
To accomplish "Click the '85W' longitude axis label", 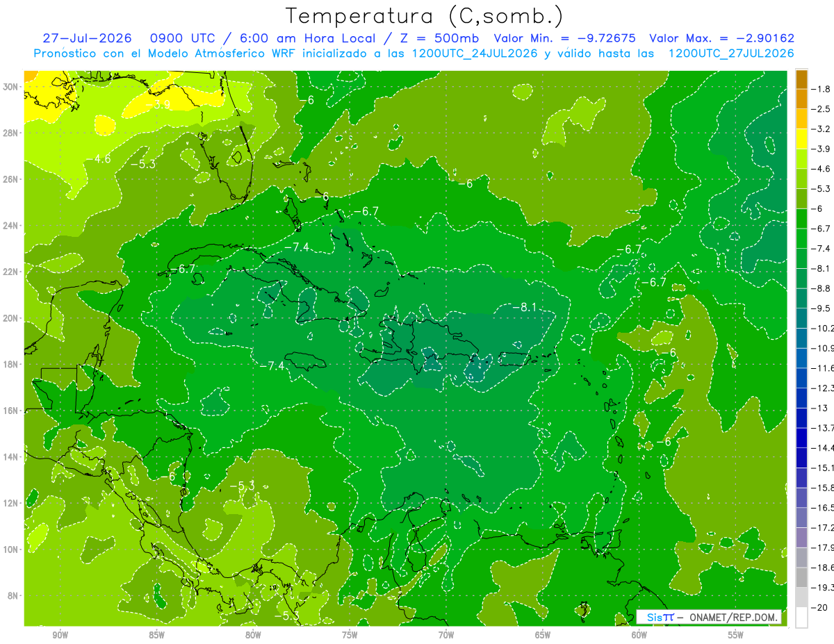I will pos(156,635).
